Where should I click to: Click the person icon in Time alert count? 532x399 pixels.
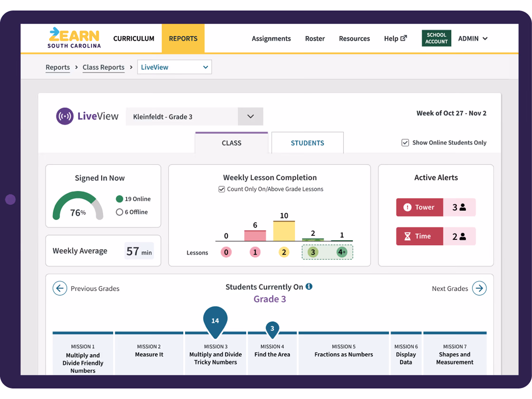pyautogui.click(x=463, y=236)
